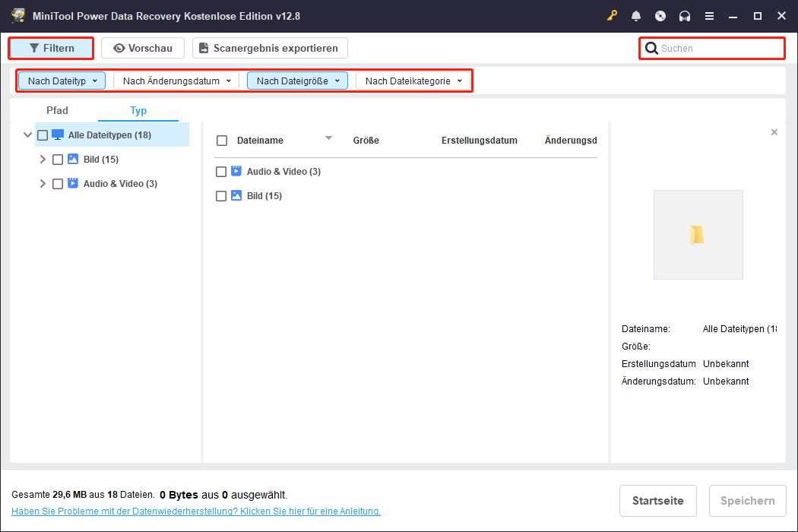This screenshot has width=798, height=532.
Task: Open the headset customer support icon
Action: tap(684, 15)
